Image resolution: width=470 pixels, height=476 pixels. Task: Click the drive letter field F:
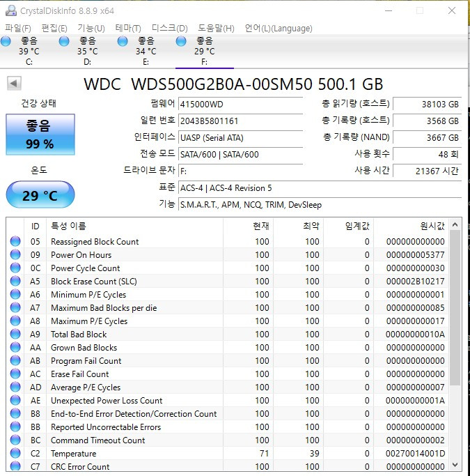point(240,171)
